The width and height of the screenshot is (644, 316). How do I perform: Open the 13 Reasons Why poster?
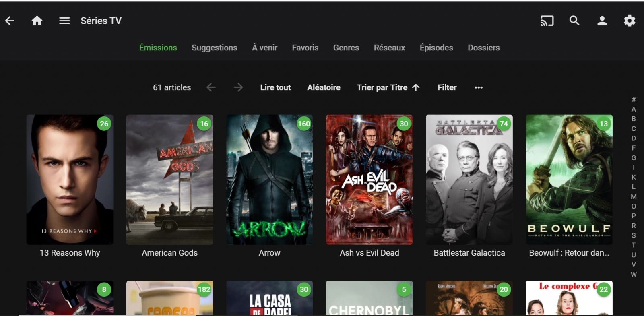pyautogui.click(x=70, y=180)
